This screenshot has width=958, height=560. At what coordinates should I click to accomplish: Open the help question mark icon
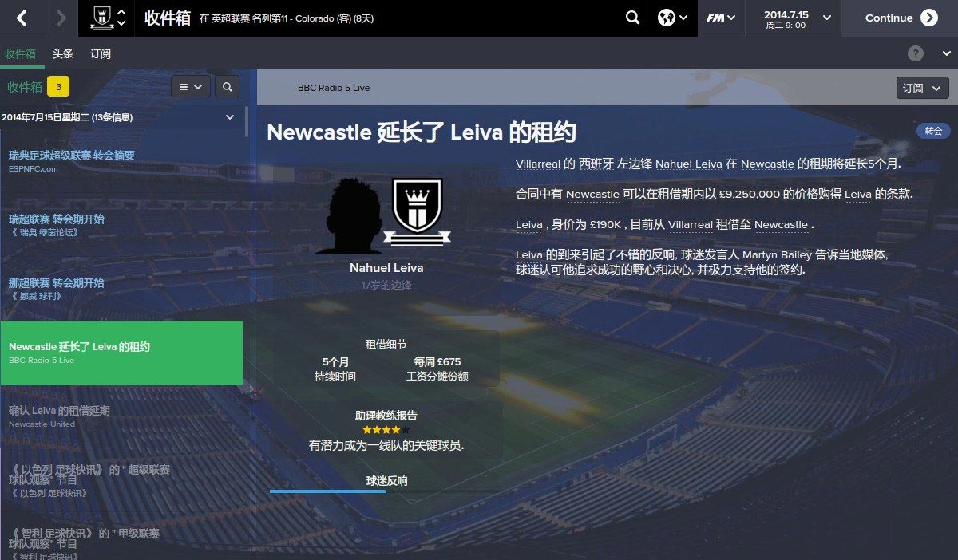tap(916, 53)
